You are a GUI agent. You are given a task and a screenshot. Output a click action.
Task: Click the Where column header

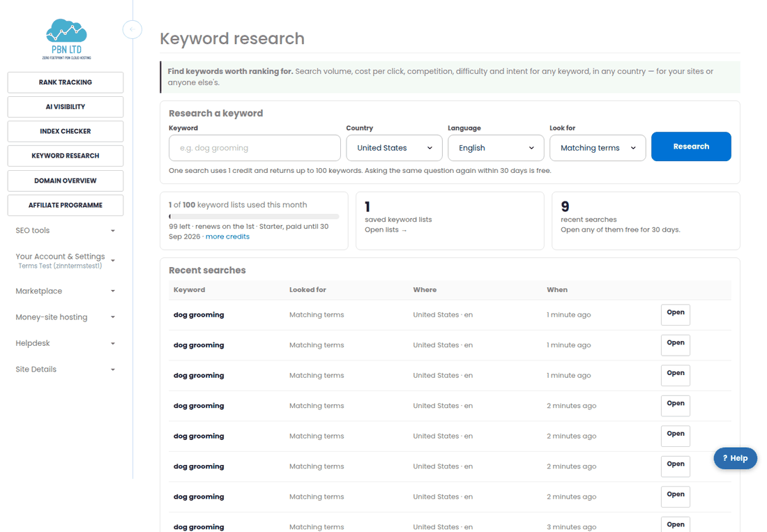(x=425, y=289)
